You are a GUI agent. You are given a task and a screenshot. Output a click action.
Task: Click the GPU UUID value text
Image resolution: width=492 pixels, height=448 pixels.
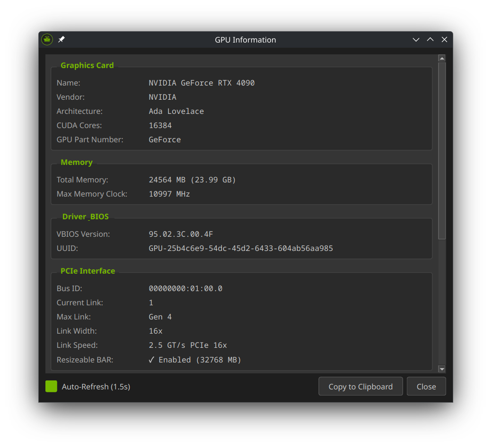click(241, 248)
